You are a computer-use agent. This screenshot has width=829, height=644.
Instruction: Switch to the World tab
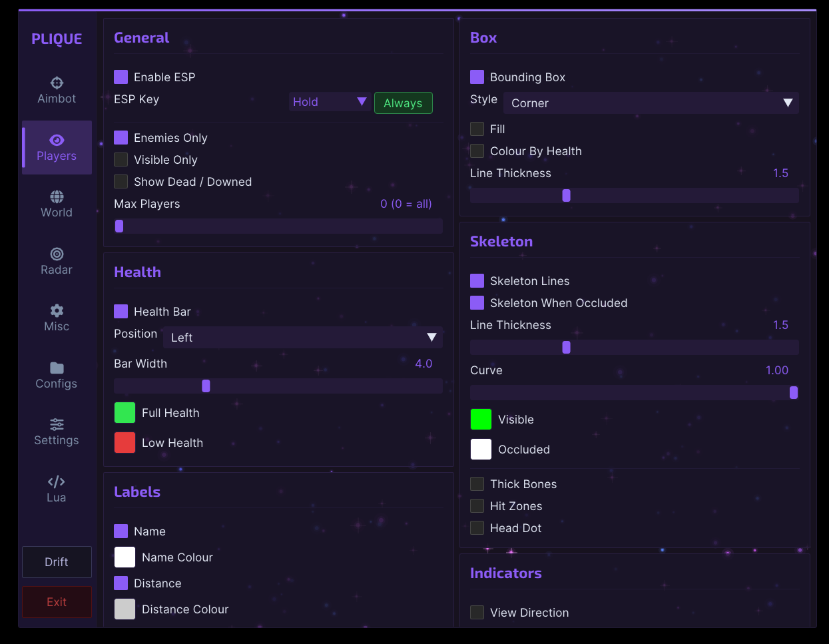(x=57, y=204)
